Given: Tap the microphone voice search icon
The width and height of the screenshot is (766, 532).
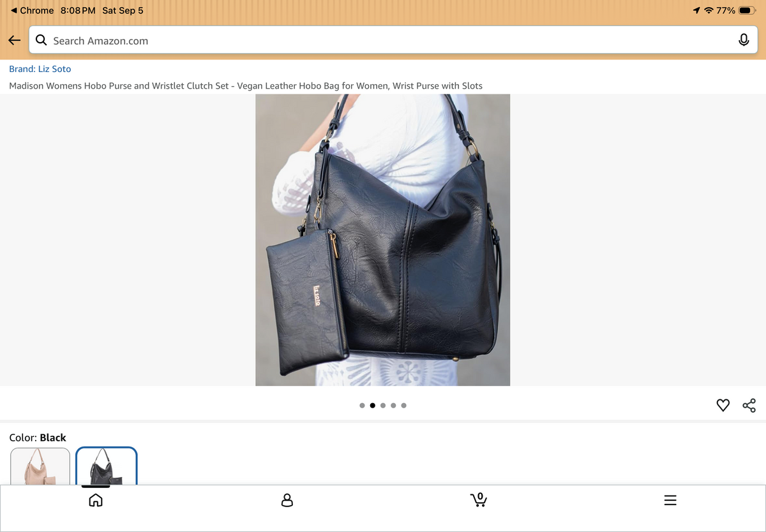Looking at the screenshot, I should pyautogui.click(x=744, y=40).
